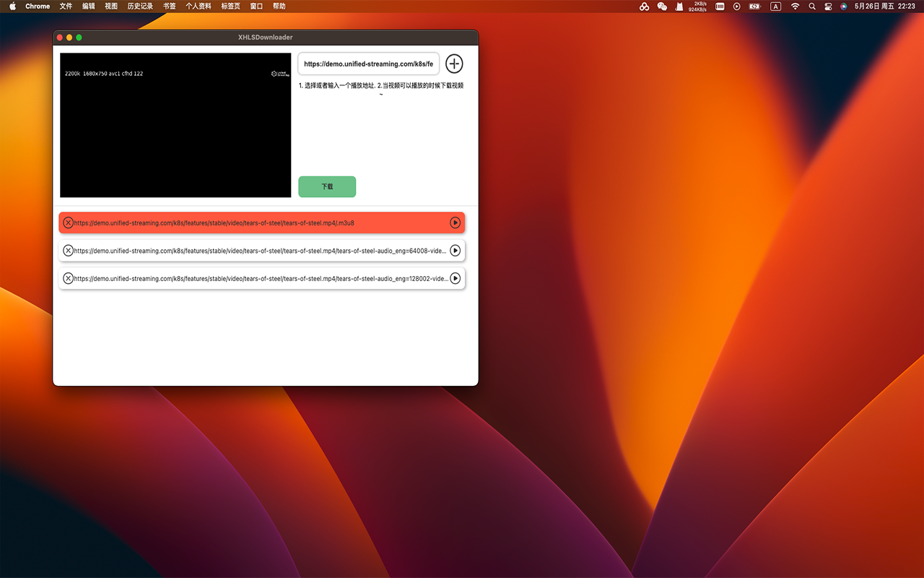Open the 历史记录 menu
This screenshot has width=924, height=578.
(x=139, y=6)
